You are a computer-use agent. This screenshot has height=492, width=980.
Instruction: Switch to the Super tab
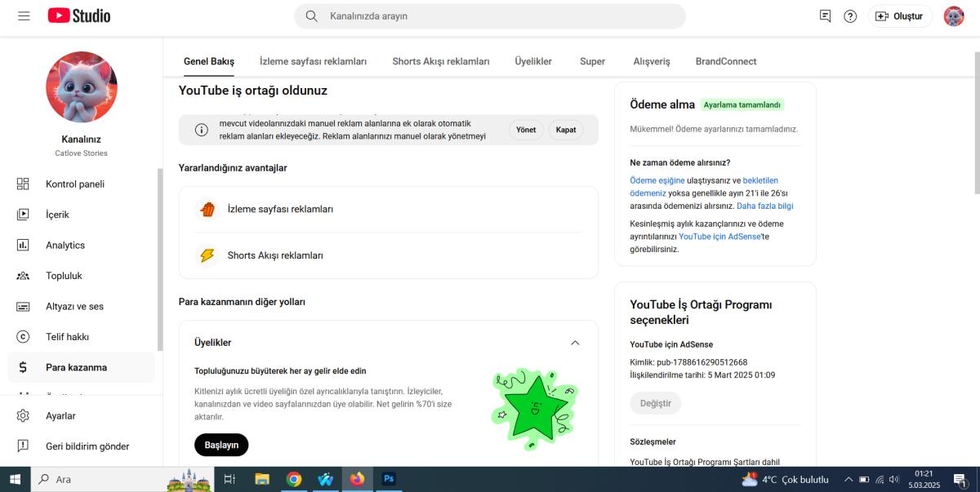(593, 61)
